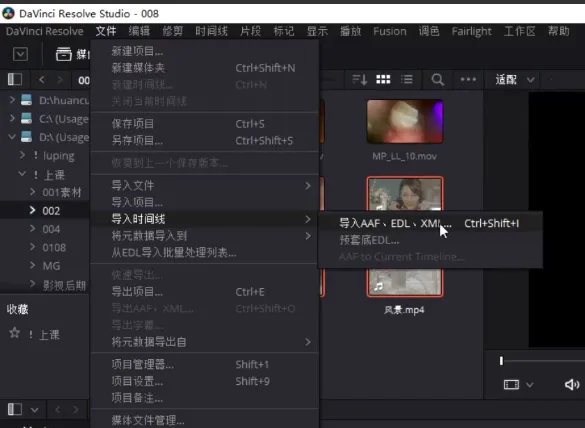Select the 004 folder in tree
This screenshot has height=428, width=585.
coord(51,229)
